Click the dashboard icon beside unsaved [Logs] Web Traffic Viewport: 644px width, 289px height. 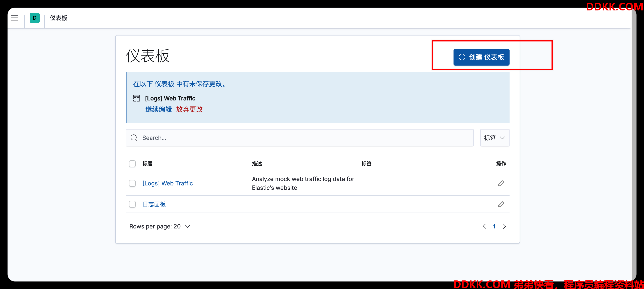pyautogui.click(x=137, y=98)
